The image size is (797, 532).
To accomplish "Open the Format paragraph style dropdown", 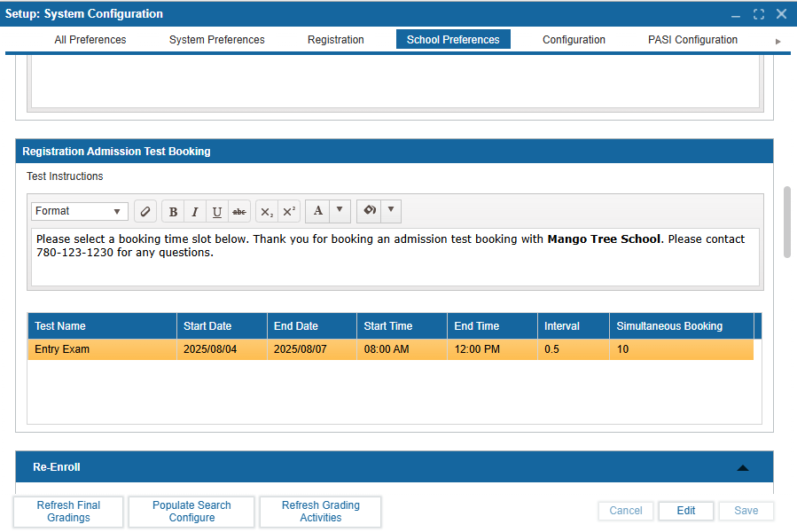I will (x=80, y=211).
